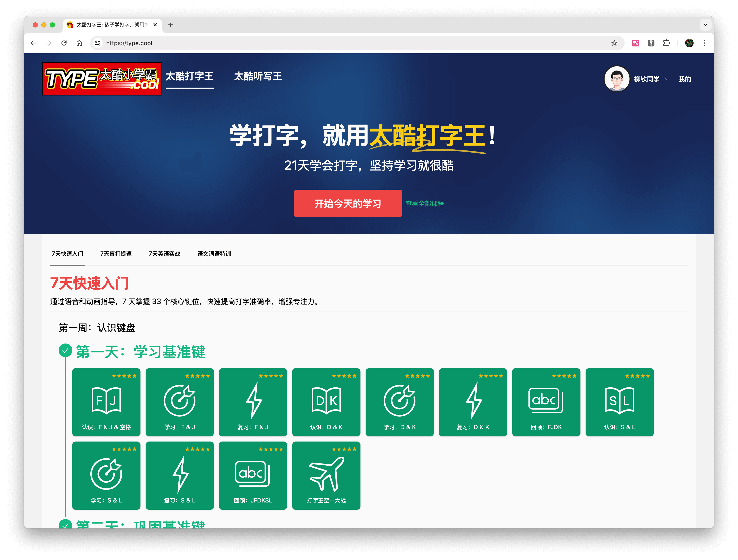Open the extensions puzzle menu

click(x=667, y=43)
